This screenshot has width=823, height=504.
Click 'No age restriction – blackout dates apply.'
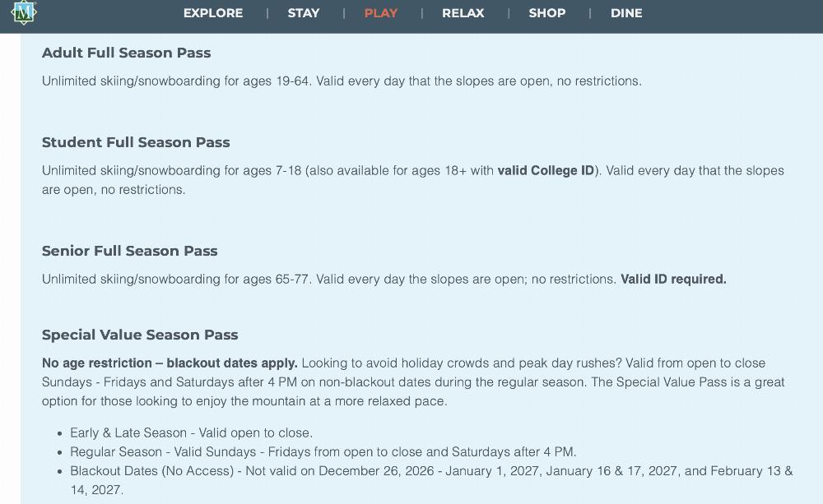pos(170,363)
